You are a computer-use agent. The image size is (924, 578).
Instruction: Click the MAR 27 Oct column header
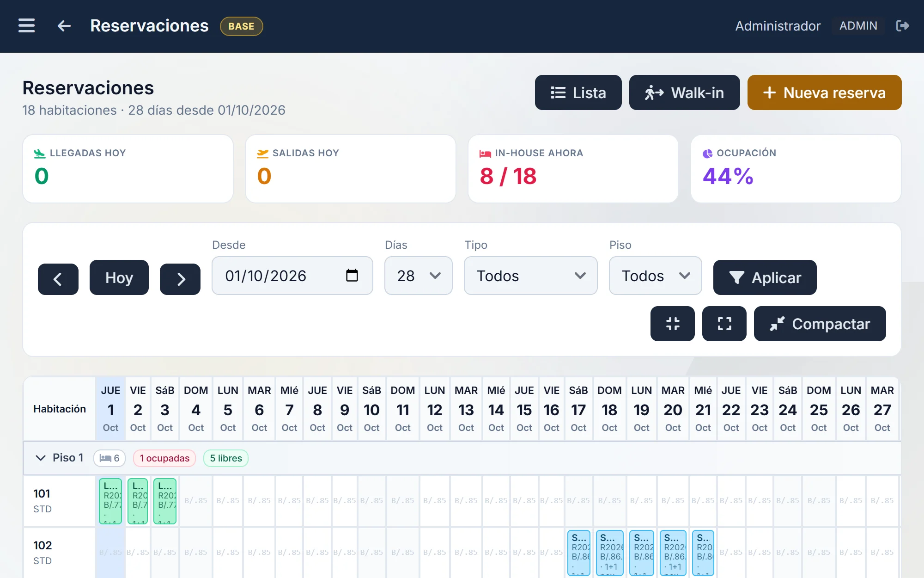pos(882,409)
